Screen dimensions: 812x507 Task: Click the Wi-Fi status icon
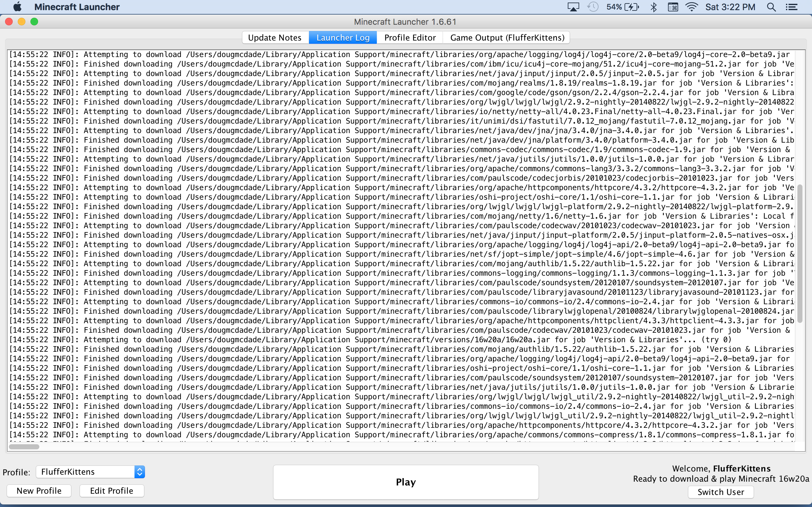coord(691,7)
